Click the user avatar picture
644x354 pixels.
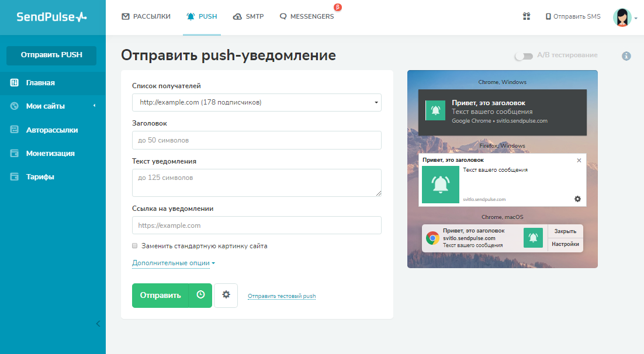click(622, 18)
